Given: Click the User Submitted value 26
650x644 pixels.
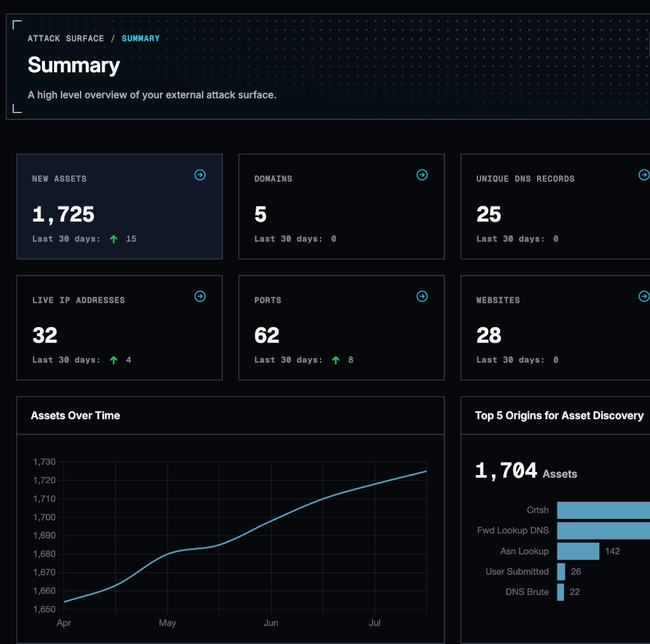Looking at the screenshot, I should tap(576, 572).
